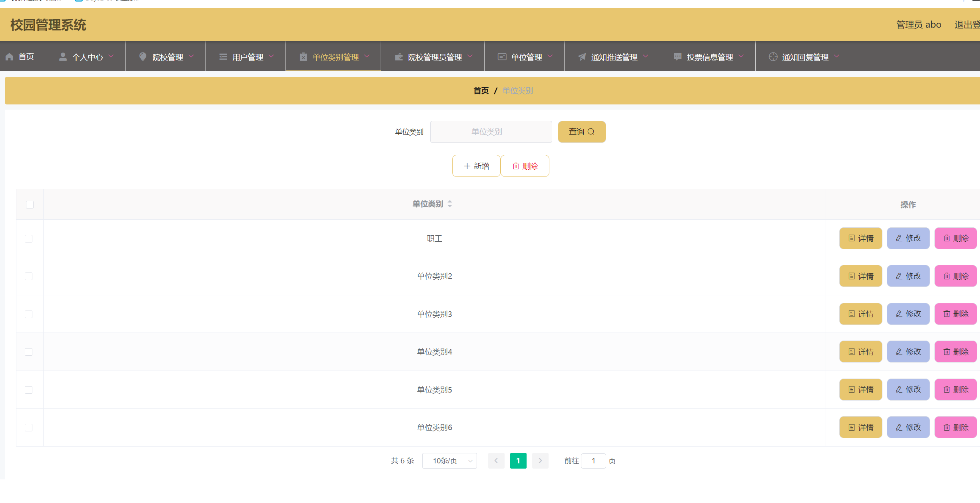Click the 修改 button for 单位类别3 row
The width and height of the screenshot is (980, 503).
tap(908, 314)
